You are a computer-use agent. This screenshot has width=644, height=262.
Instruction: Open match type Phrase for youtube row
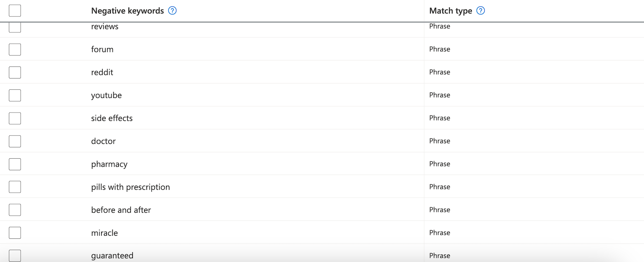pos(440,95)
